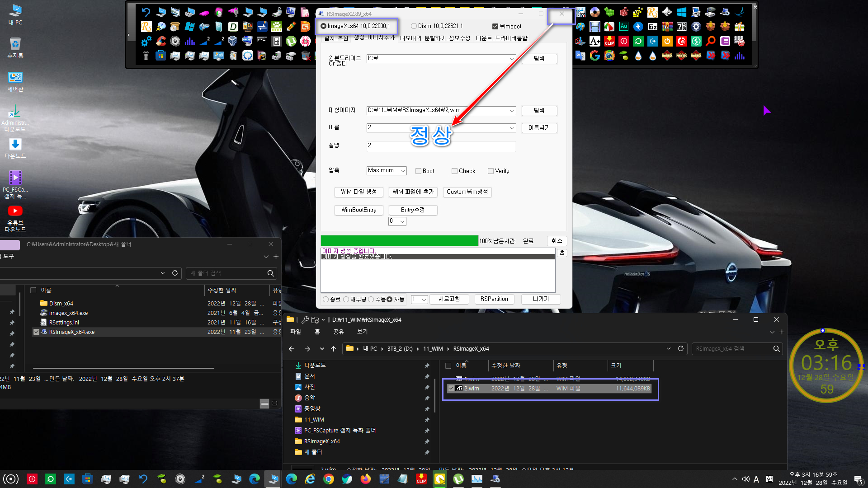Open 휴지통 recycle bin on desktop
This screenshot has height=488, width=868.
tap(15, 48)
